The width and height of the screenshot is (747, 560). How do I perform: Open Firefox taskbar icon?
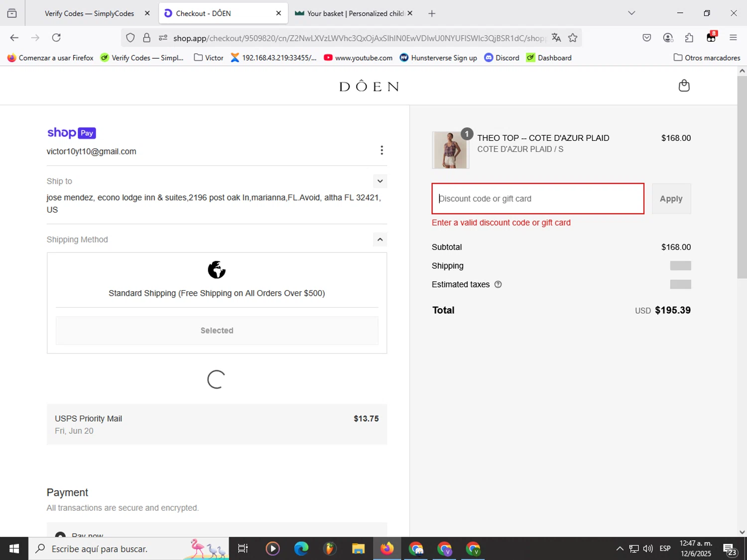tap(387, 549)
